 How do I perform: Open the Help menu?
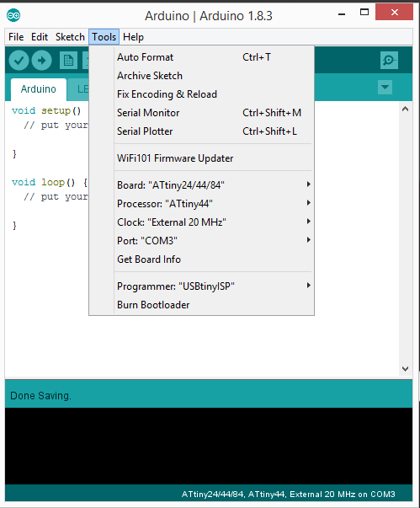point(133,37)
